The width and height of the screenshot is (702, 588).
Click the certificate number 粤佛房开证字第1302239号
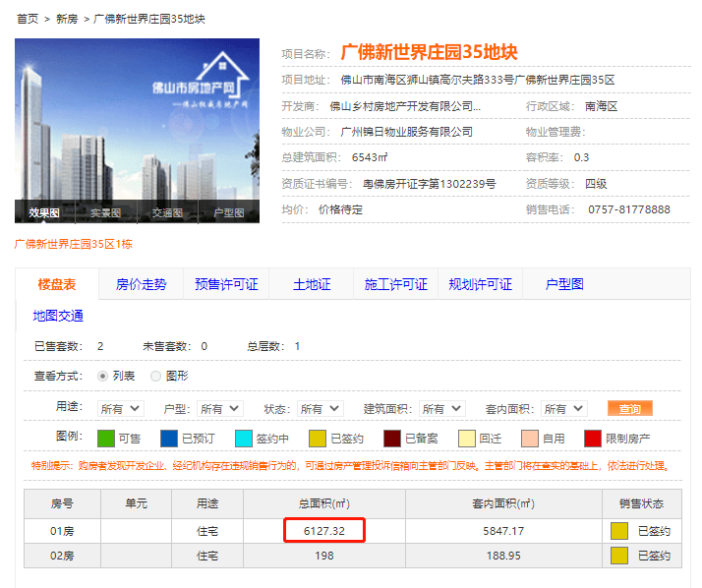430,184
